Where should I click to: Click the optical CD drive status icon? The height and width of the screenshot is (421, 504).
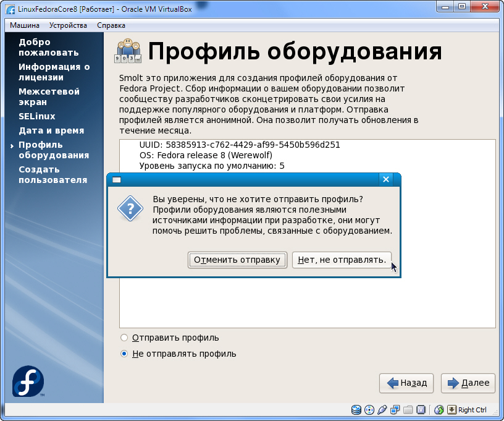(369, 410)
